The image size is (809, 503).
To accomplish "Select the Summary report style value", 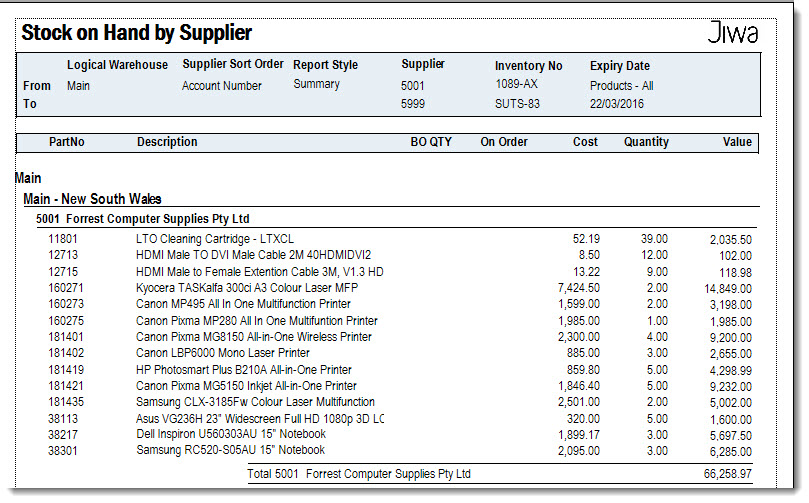I will 317,84.
